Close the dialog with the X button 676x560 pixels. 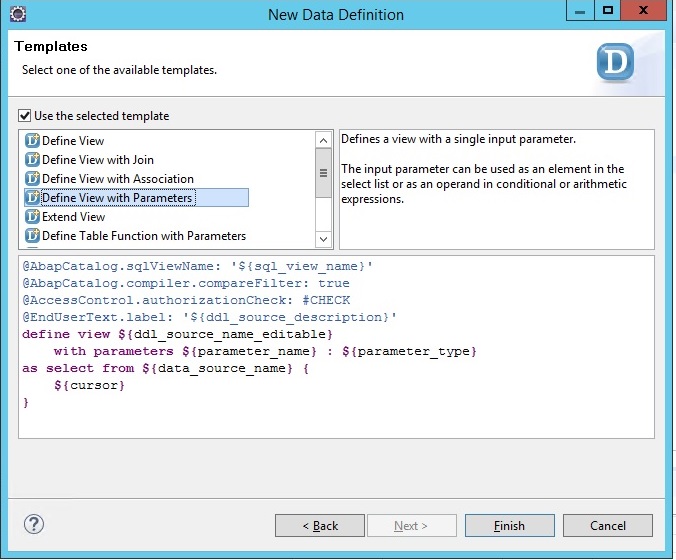point(644,10)
